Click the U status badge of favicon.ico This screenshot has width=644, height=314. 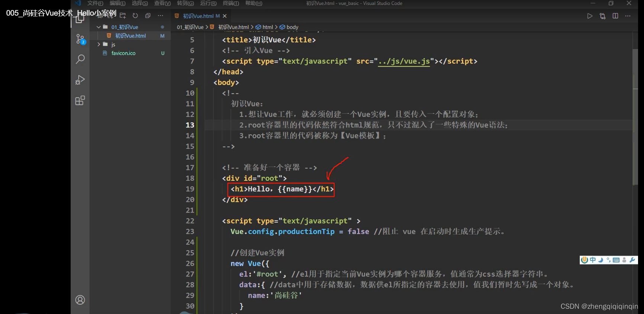[162, 53]
